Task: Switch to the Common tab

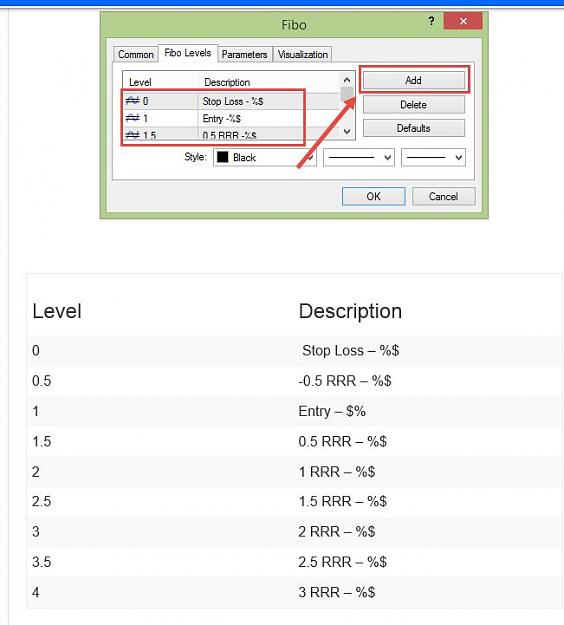Action: (136, 55)
